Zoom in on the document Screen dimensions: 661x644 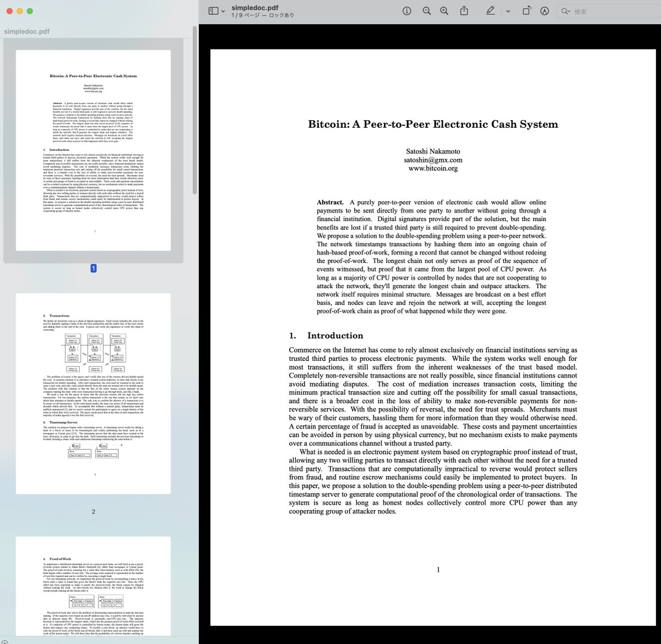(x=445, y=11)
